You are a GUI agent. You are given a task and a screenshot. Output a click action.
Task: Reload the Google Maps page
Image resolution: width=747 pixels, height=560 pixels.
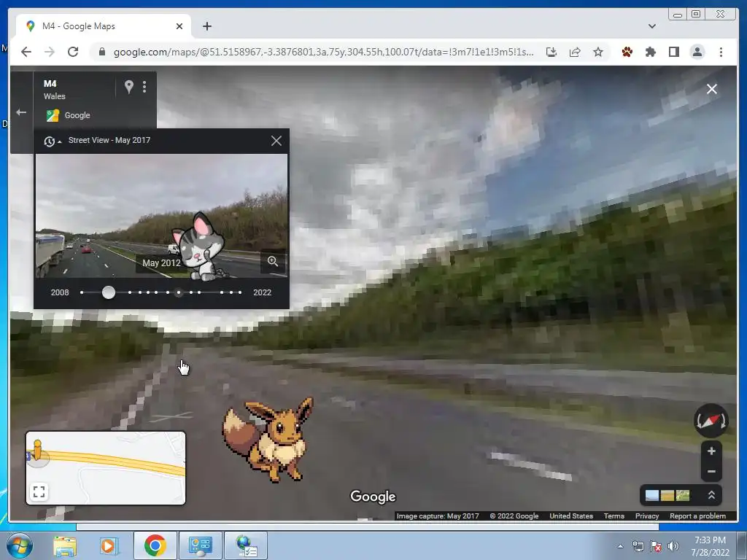click(73, 52)
